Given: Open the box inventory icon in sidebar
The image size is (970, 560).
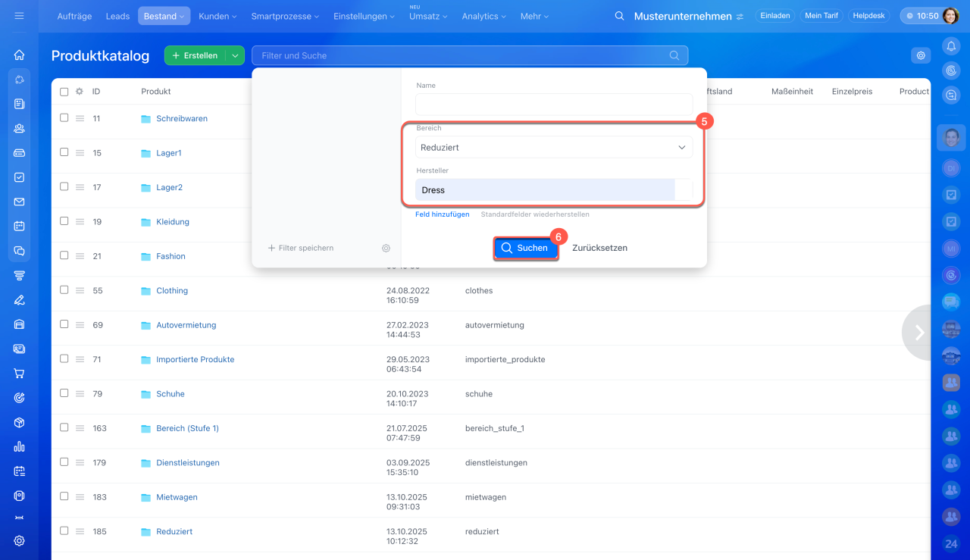Looking at the screenshot, I should (19, 422).
